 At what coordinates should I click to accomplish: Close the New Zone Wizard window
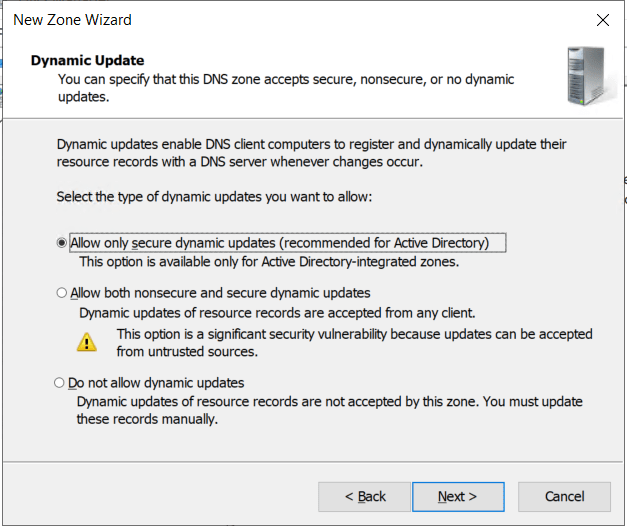pos(602,20)
